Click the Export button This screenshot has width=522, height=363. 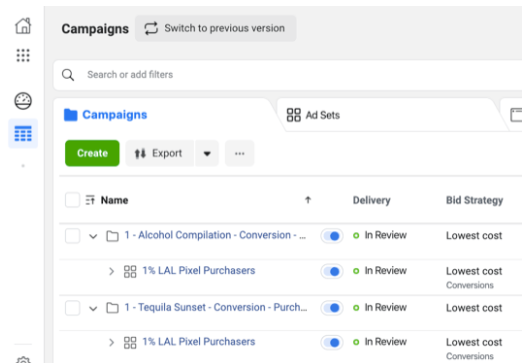coord(160,153)
